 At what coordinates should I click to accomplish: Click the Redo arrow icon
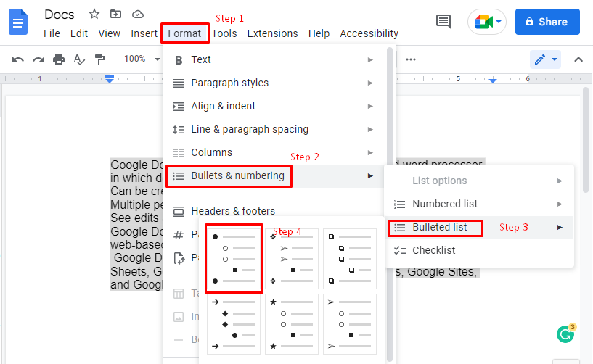38,59
